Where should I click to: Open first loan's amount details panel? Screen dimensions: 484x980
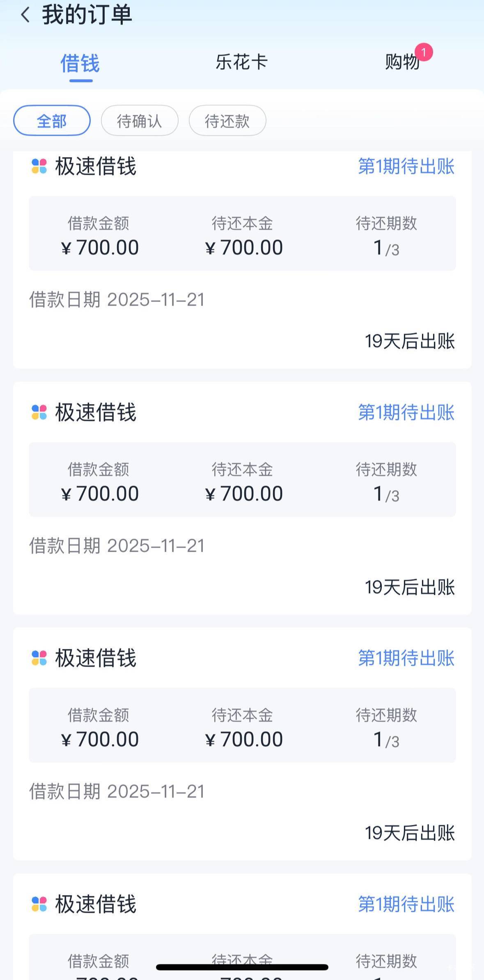tap(242, 233)
